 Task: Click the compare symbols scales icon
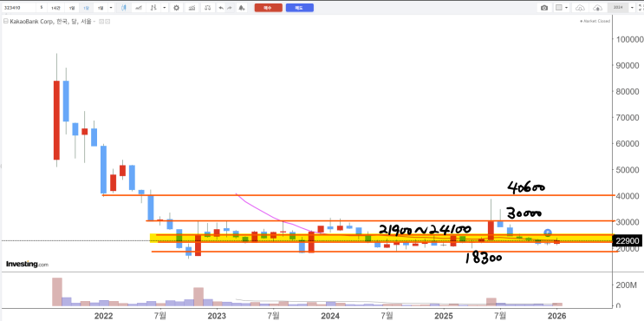tap(207, 8)
